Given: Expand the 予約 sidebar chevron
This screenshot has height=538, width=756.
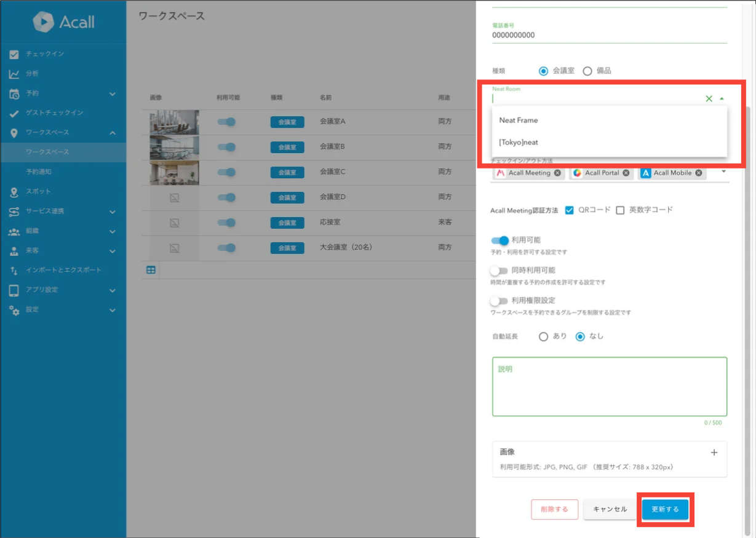Looking at the screenshot, I should 113,93.
